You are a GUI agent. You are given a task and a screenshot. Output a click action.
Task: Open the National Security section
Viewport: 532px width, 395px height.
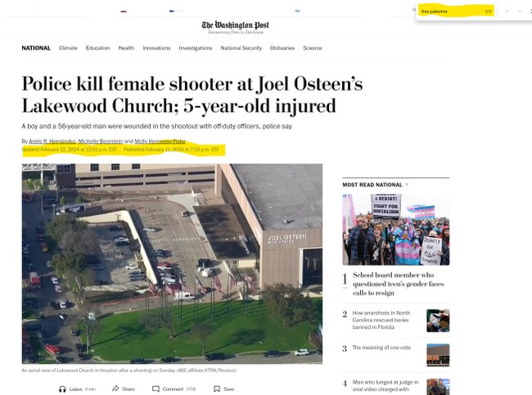[x=241, y=48]
